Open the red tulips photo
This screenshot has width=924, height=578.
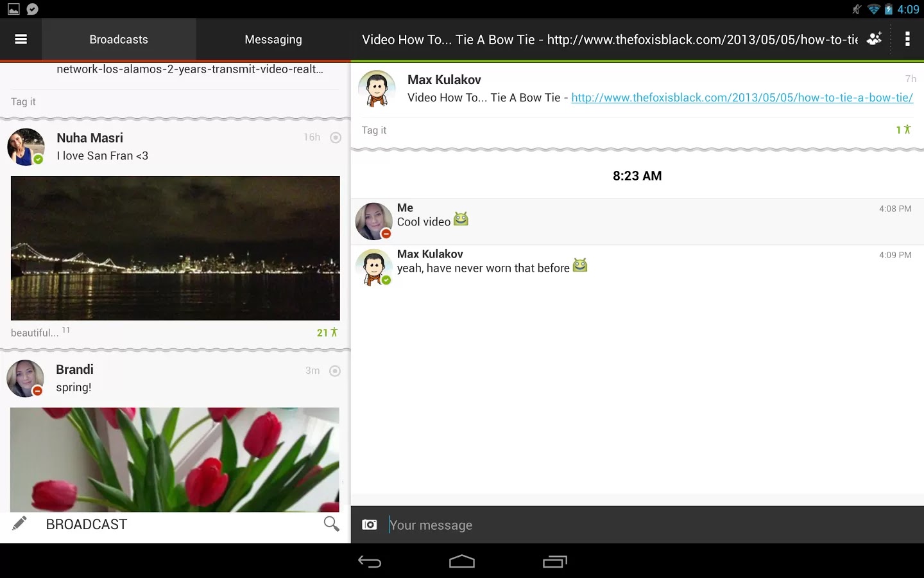tap(175, 460)
